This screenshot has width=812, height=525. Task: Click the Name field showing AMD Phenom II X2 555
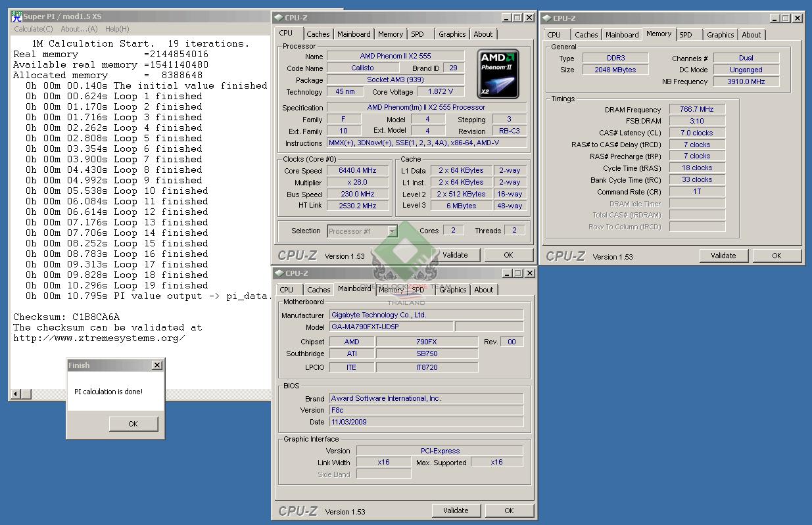(395, 56)
